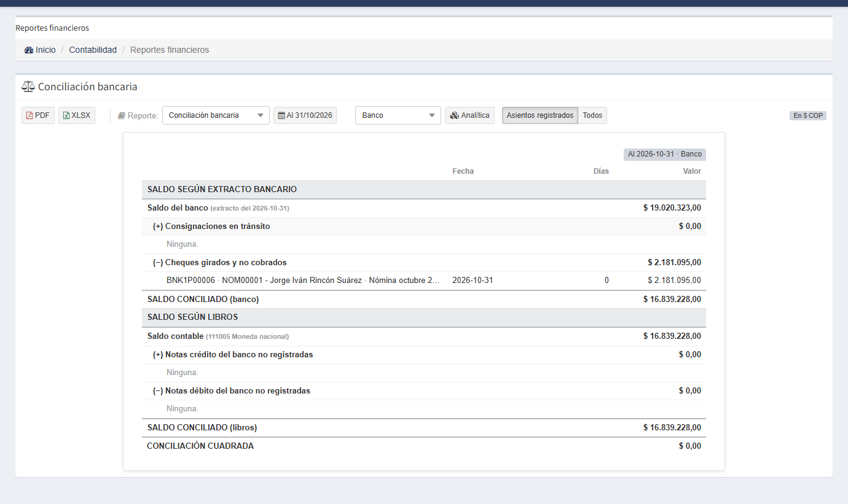Open the Banco account dropdown
The height and width of the screenshot is (504, 848).
398,115
